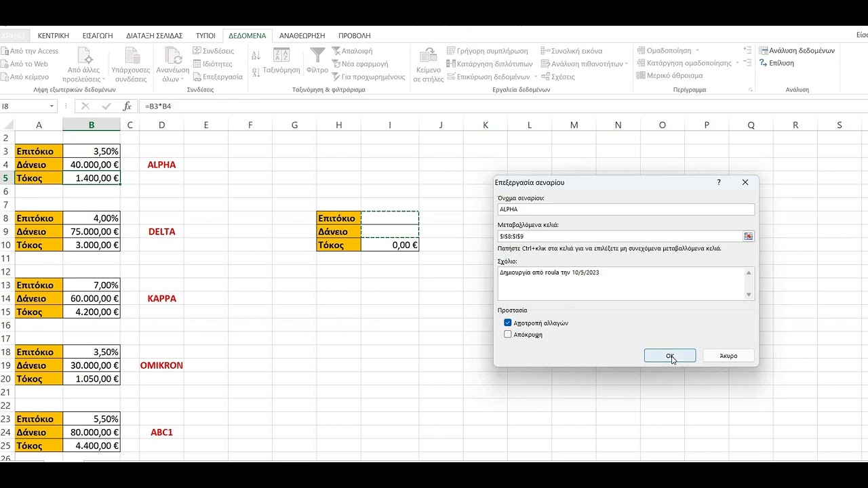This screenshot has height=488, width=868.
Task: Switch to ΤΥΠΟΙ formulas tab
Action: coord(205,35)
